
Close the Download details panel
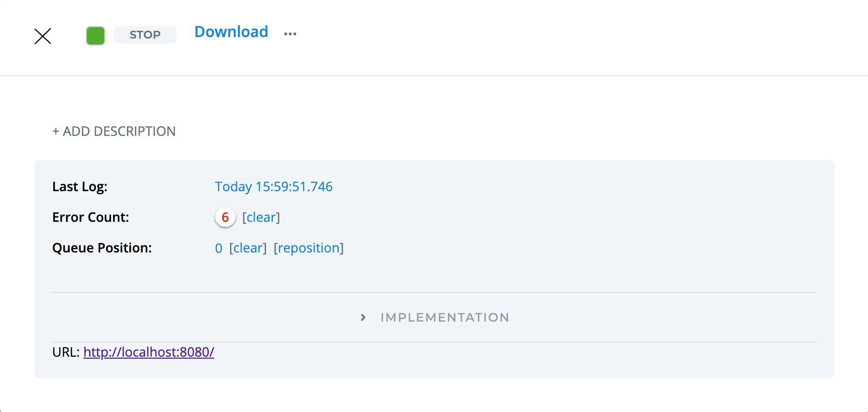[43, 36]
